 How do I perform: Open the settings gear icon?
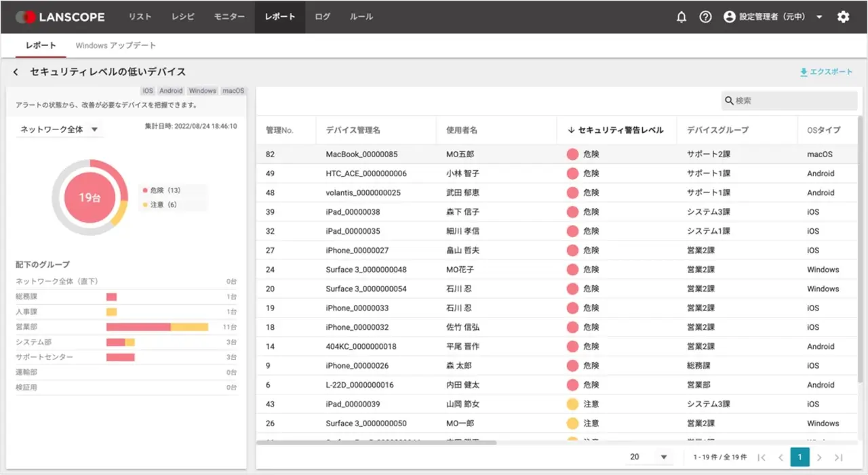[x=843, y=17]
